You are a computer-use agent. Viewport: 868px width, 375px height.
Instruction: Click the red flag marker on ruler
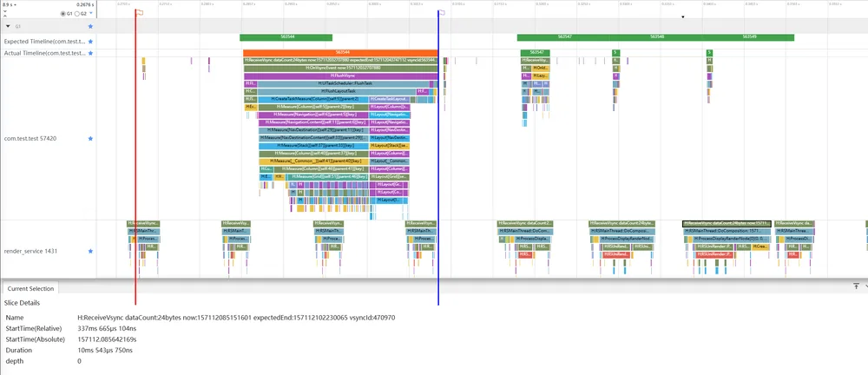140,11
